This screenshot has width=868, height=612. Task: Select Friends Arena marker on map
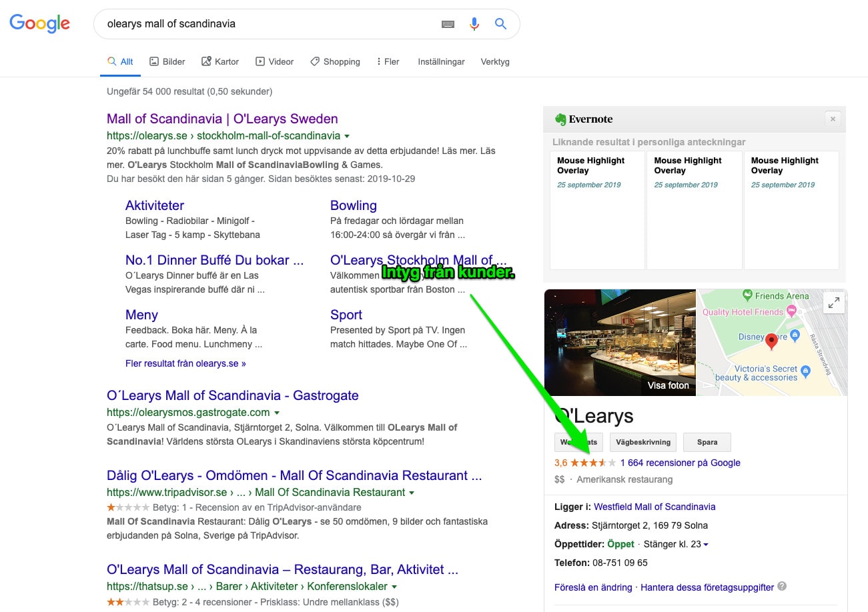(x=748, y=295)
